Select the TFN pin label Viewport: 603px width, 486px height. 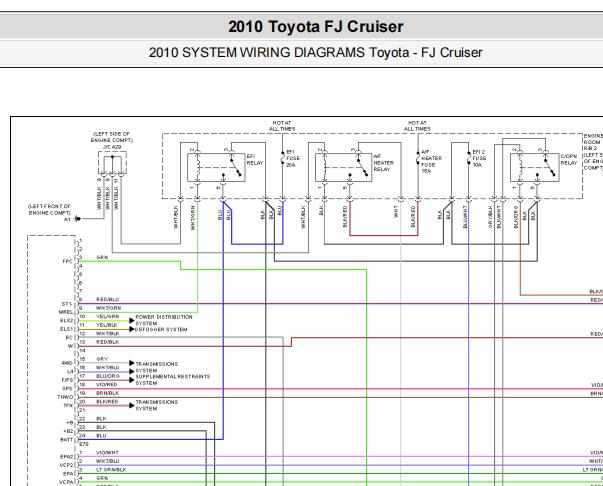(x=68, y=405)
